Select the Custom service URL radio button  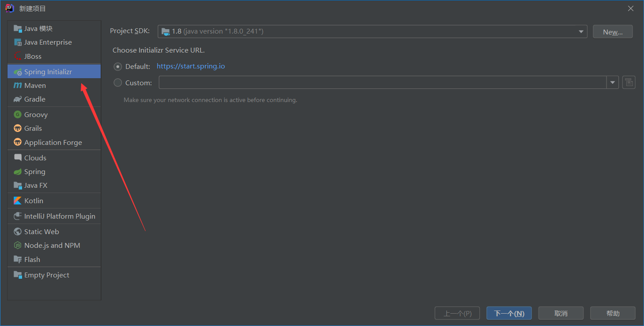click(x=118, y=83)
